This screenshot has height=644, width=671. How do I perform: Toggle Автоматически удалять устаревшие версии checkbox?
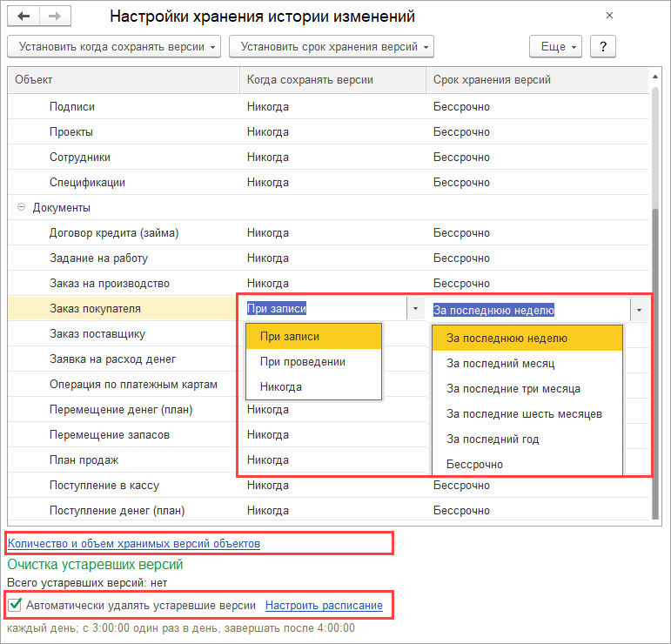click(x=15, y=605)
